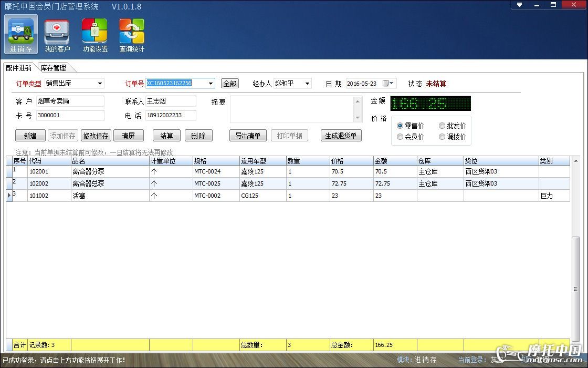Switch to the 配件进销 tab

[x=18, y=68]
